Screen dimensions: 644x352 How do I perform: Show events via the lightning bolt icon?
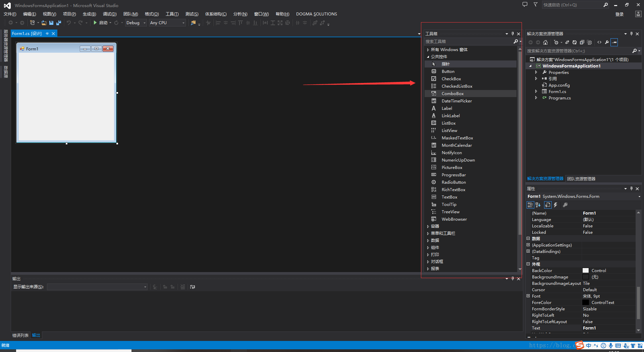tap(555, 205)
